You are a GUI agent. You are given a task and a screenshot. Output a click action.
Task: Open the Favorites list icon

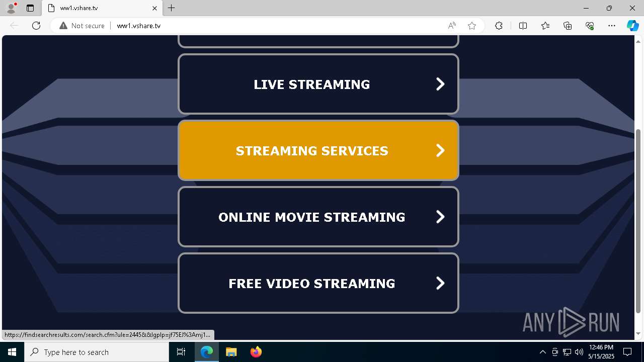coord(545,26)
